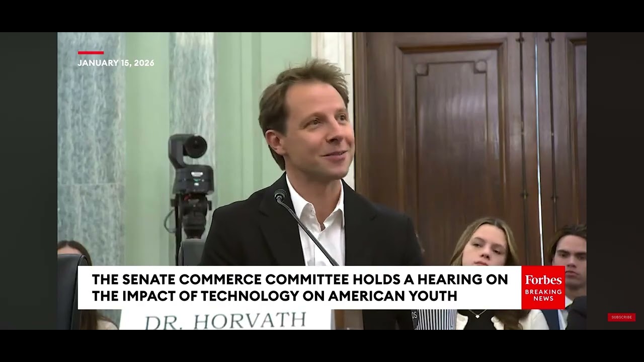Viewport: 644px width, 362px height.
Task: Click the Senate Commerce Committee headline banner
Action: (x=299, y=288)
